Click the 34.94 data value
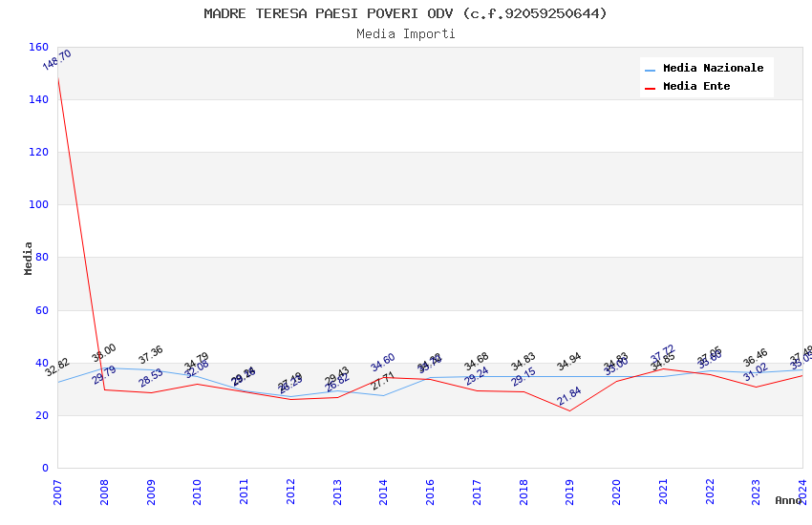Image resolution: width=812 pixels, height=525 pixels. tap(569, 362)
